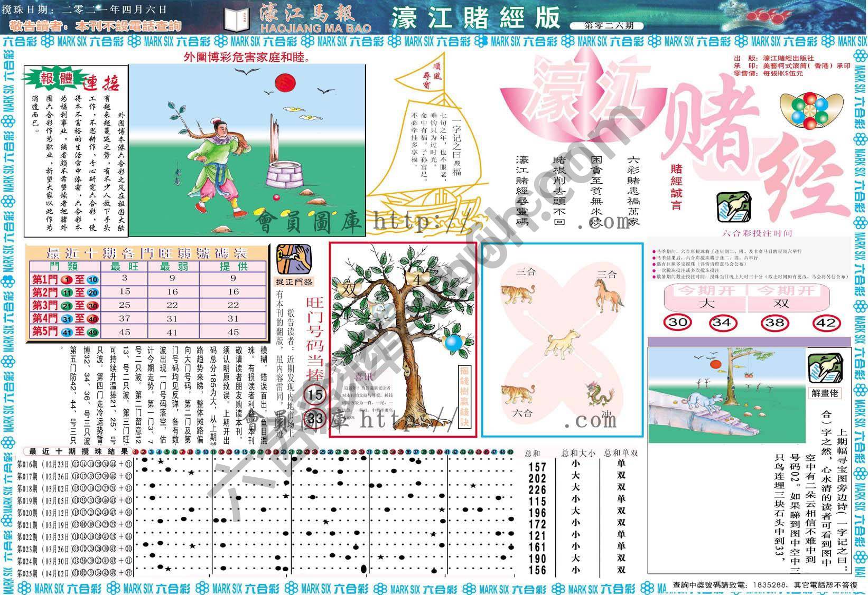Click the blue ball on the money tree
This screenshot has width=868, height=595.
click(x=453, y=343)
